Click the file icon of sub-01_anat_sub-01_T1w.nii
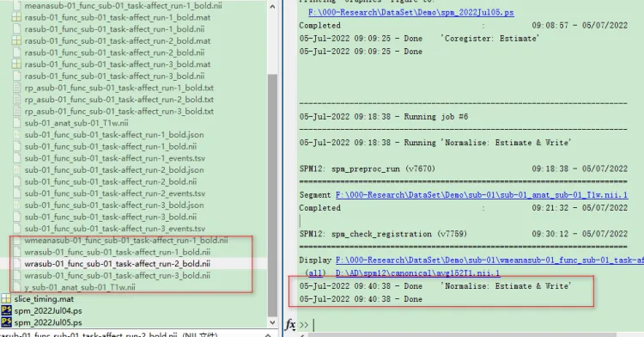Screen dimensions: 644x337 coord(16,123)
